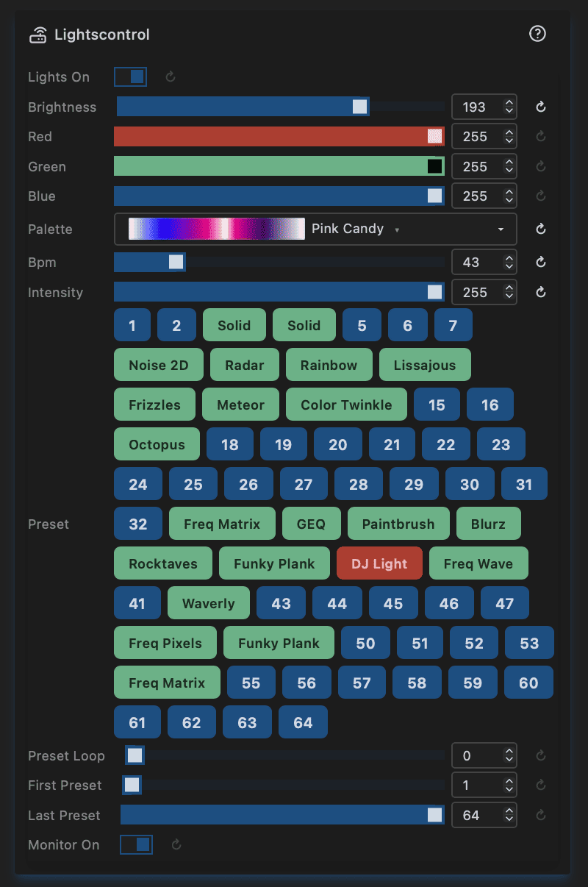Choose the Rainbow preset button
The image size is (588, 887).
tap(329, 366)
